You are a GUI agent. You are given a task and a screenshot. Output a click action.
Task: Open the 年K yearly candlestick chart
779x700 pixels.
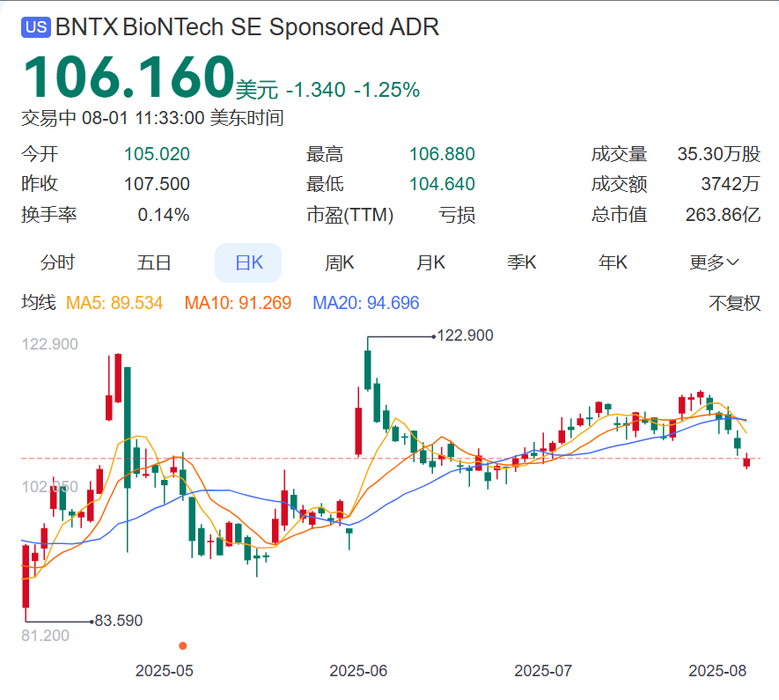613,262
